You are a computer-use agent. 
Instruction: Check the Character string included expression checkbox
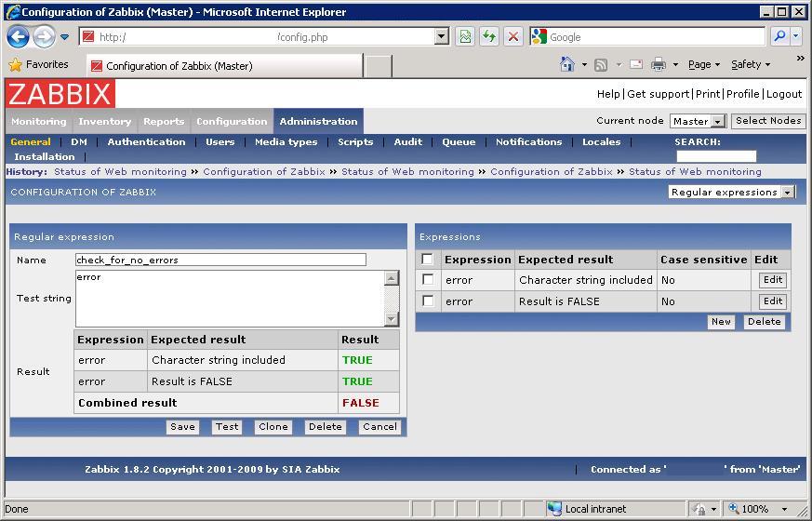(x=428, y=280)
